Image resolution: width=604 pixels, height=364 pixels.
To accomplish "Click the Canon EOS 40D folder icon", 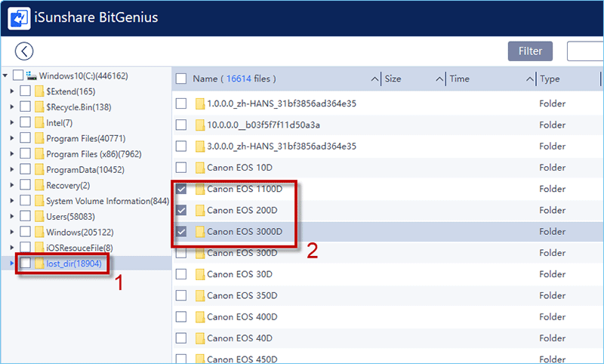I will 200,338.
